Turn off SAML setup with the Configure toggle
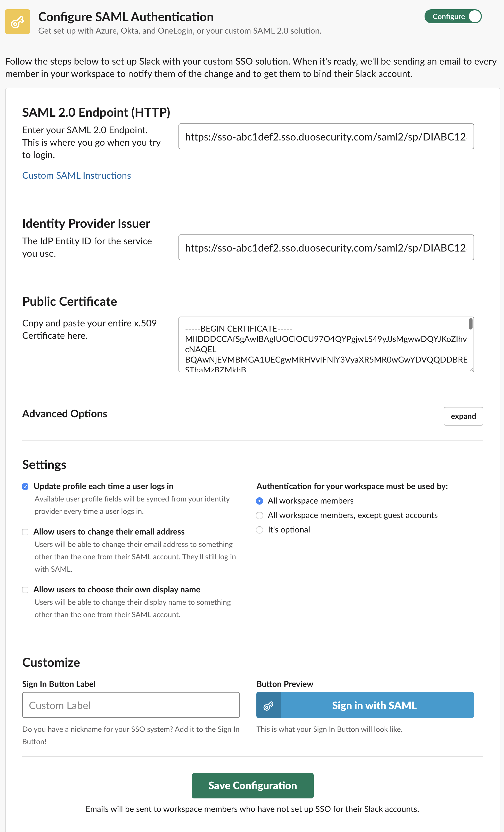The width and height of the screenshot is (504, 832). click(453, 16)
